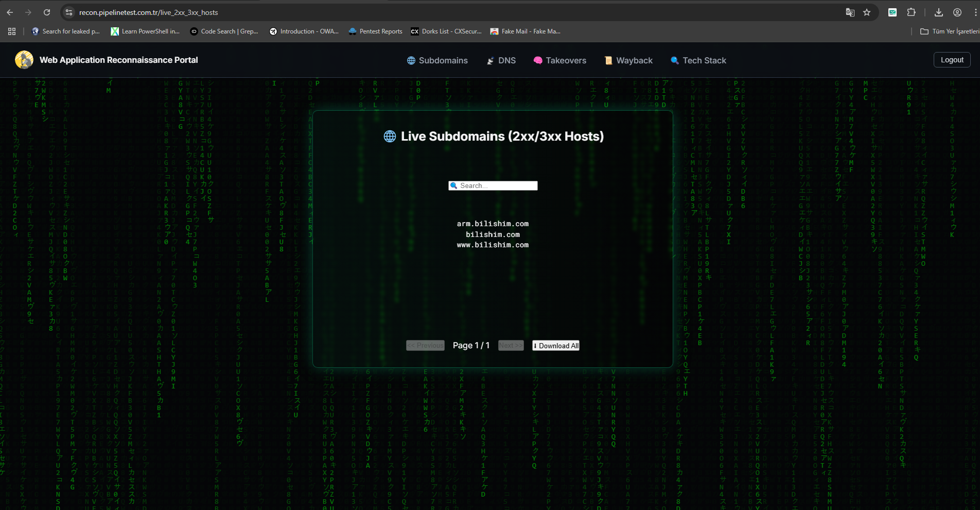This screenshot has width=980, height=510.
Task: Open 'Learn PowerShell in...' bookmark
Action: (145, 31)
